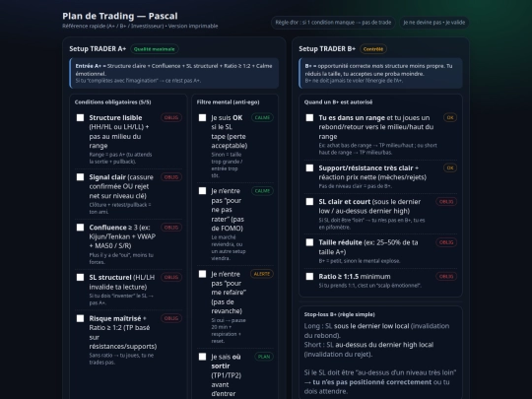Click the 'Setup TRADER B+' heading
532x399 pixels.
(x=327, y=49)
